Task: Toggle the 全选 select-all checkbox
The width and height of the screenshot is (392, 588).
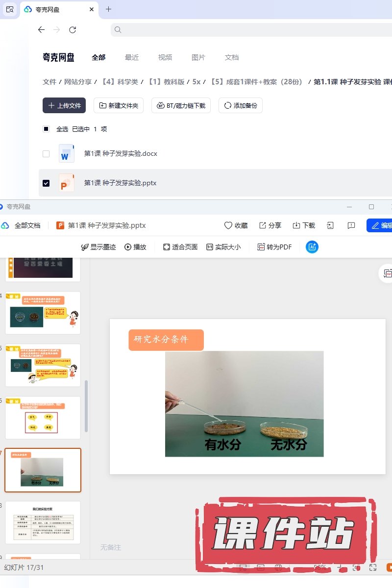Action: click(46, 129)
